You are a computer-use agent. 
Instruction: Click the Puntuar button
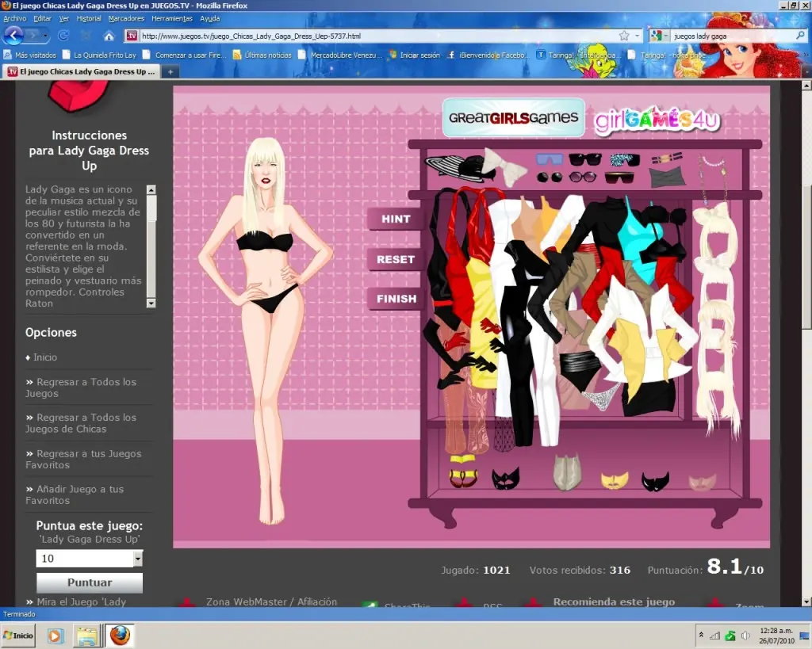coord(90,582)
